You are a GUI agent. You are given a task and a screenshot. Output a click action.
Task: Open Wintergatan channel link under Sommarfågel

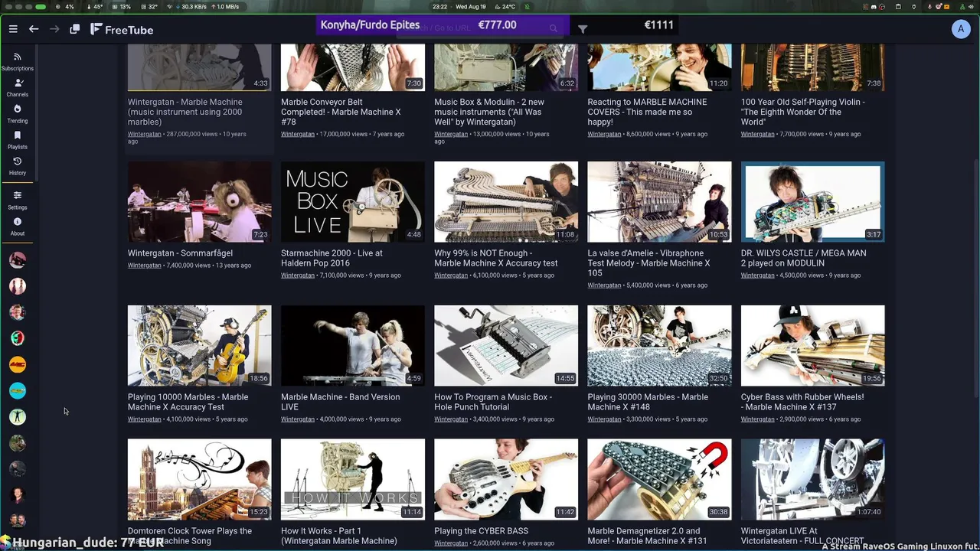tap(144, 266)
